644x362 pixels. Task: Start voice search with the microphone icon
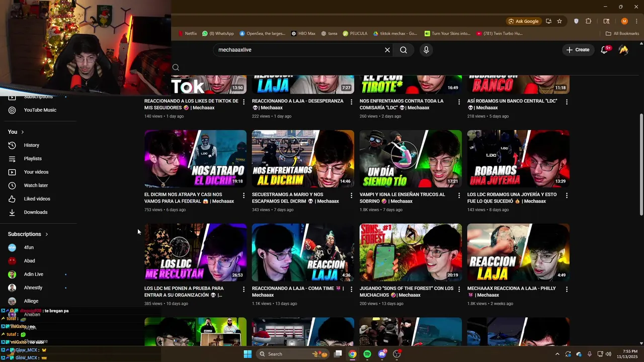click(x=426, y=50)
